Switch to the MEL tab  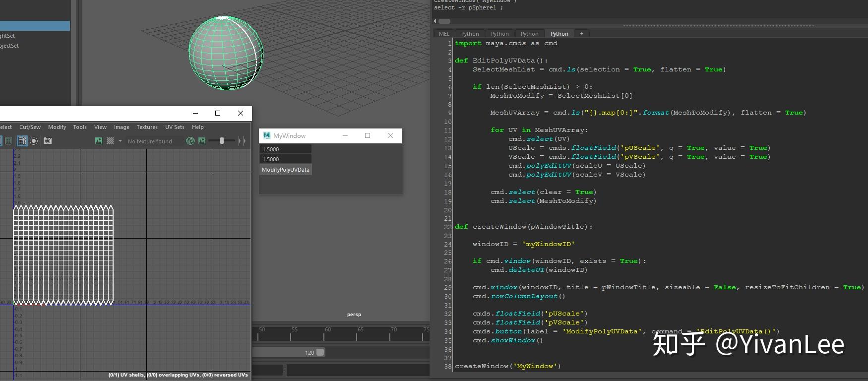tap(444, 34)
